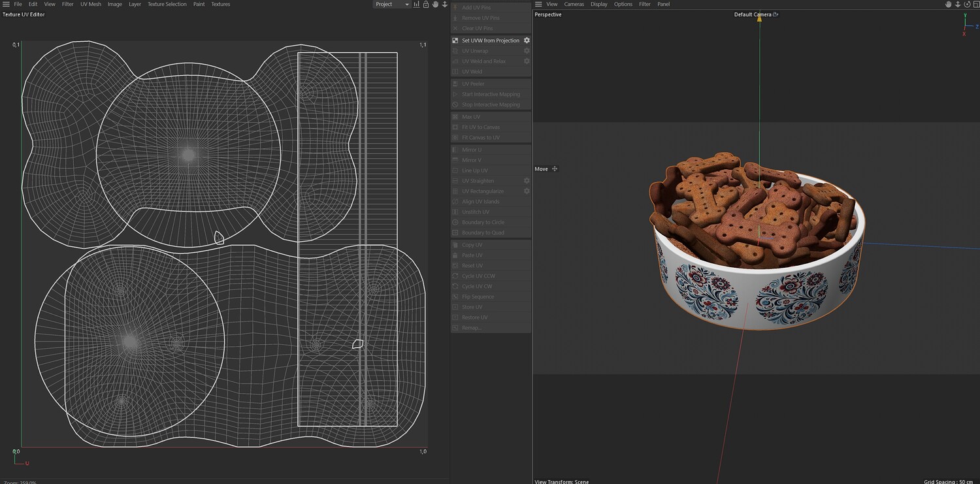Viewport: 980px width, 484px height.
Task: Open the Remap... command
Action: tap(491, 328)
